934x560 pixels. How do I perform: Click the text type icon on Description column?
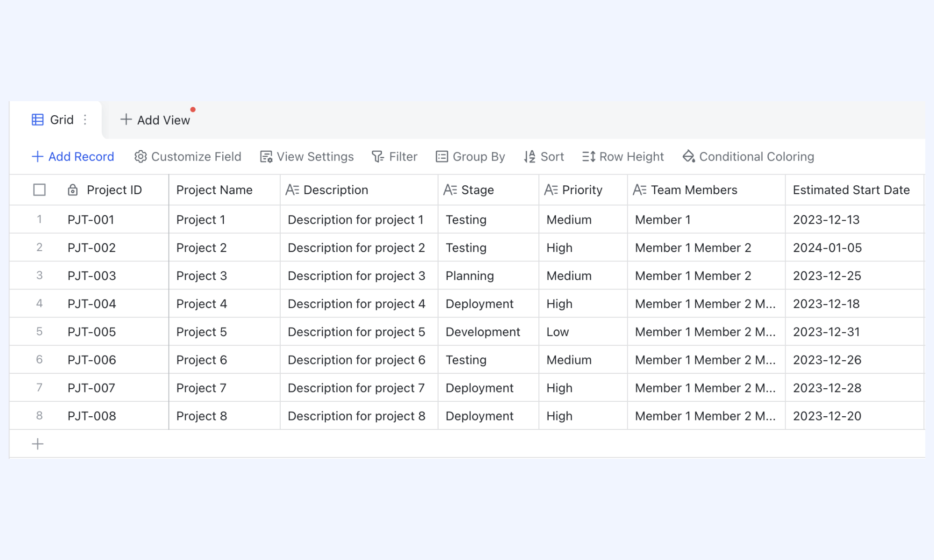(292, 190)
